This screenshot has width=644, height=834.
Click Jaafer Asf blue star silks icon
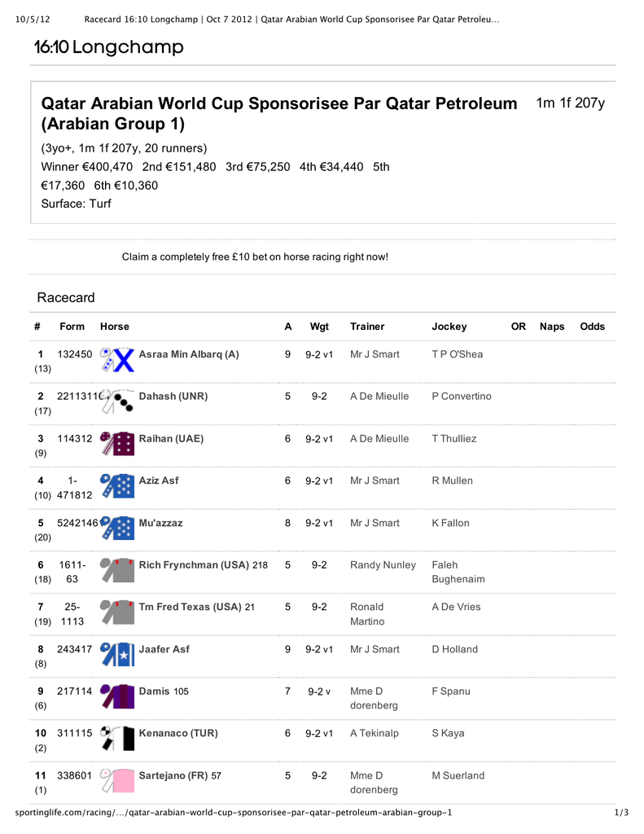pos(117,656)
